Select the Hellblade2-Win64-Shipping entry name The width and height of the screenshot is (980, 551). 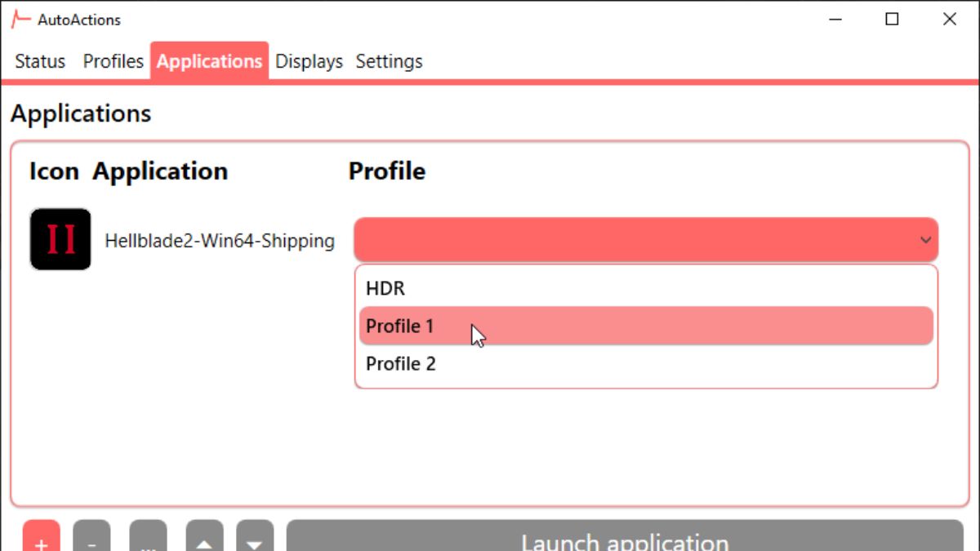click(x=220, y=241)
